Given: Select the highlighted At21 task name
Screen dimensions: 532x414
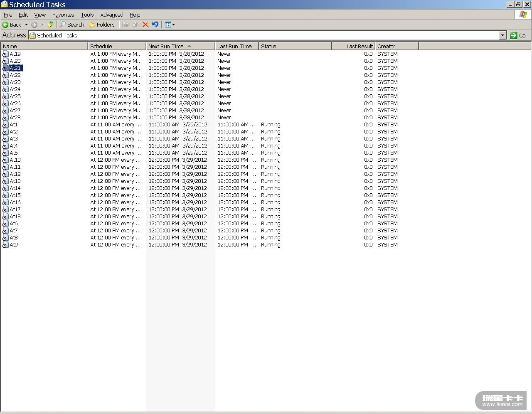Looking at the screenshot, I should (16, 68).
